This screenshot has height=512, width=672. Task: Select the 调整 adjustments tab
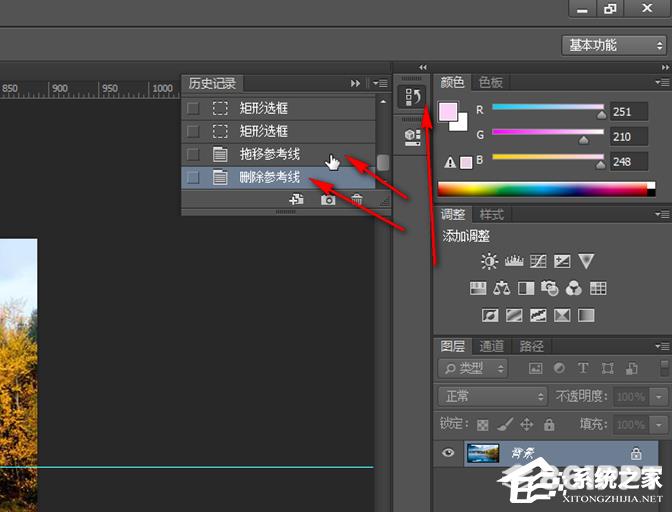[x=453, y=214]
